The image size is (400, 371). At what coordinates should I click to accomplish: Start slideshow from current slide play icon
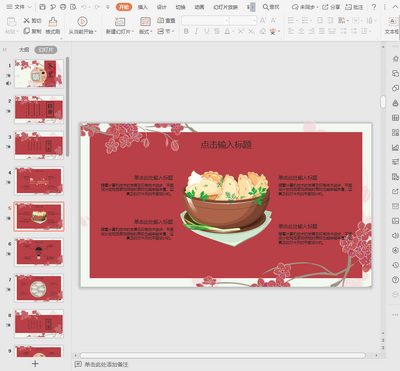[x=82, y=22]
